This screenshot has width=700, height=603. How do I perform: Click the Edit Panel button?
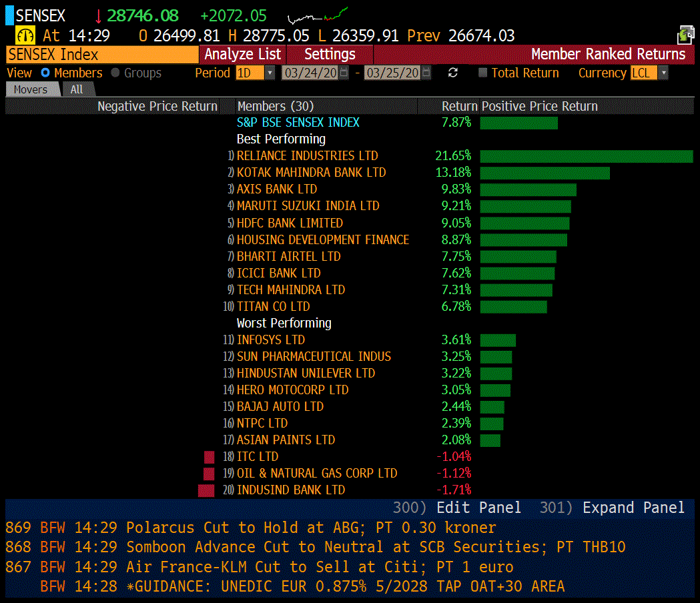click(x=478, y=508)
